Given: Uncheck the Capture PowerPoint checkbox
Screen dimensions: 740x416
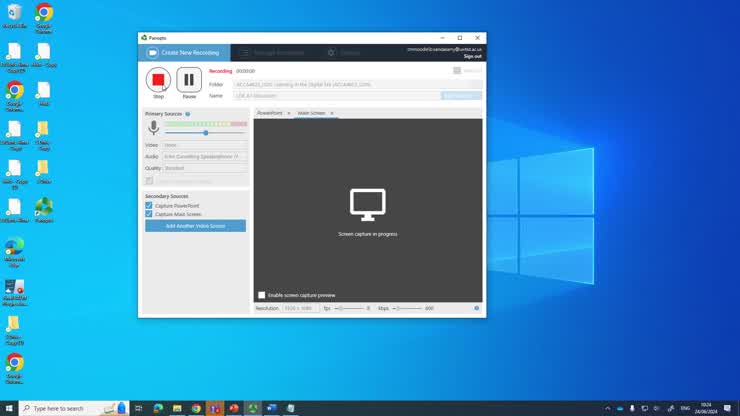Looking at the screenshot, I should [x=149, y=206].
